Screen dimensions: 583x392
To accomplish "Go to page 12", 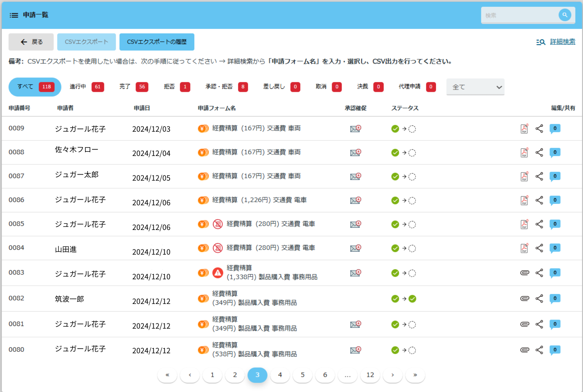I will [x=370, y=375].
